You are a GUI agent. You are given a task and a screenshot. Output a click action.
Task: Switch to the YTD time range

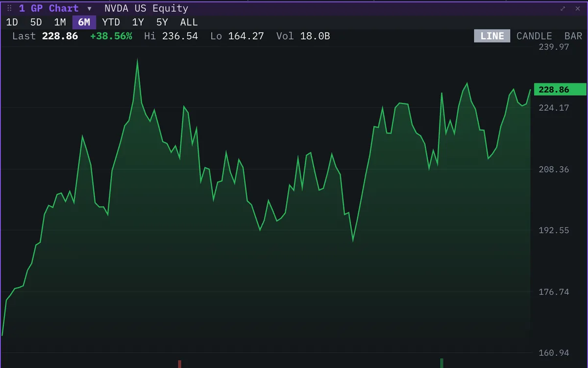click(111, 22)
